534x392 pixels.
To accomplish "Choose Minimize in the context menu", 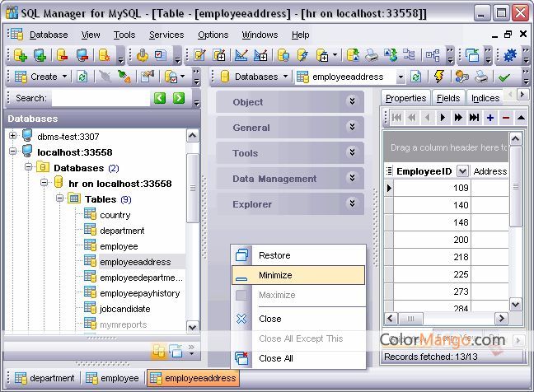I will 298,275.
